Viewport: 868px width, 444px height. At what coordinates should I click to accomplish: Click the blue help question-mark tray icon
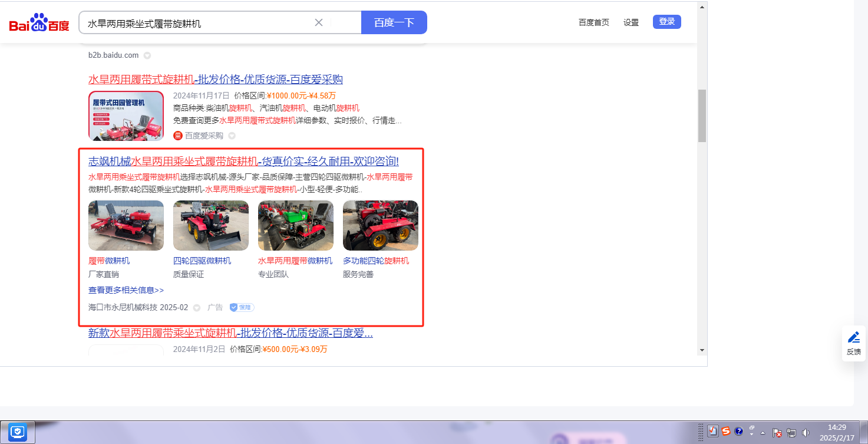[x=739, y=432]
